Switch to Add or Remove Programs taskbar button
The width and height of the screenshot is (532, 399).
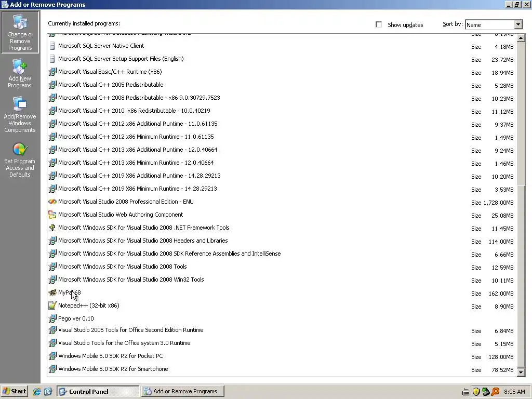[x=183, y=391]
